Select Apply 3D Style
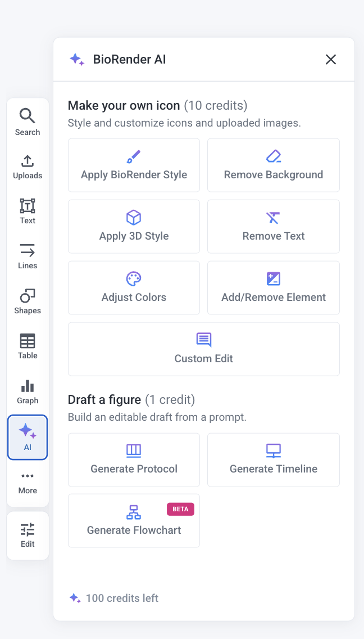The width and height of the screenshot is (364, 639). click(x=134, y=227)
